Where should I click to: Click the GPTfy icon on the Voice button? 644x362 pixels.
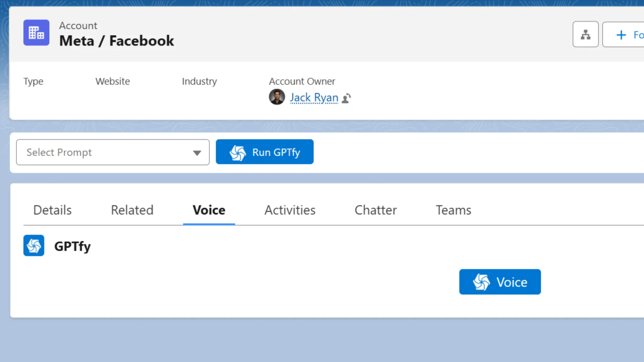coord(481,282)
